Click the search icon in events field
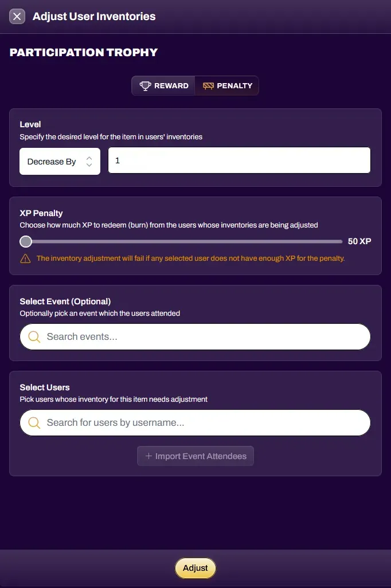The width and height of the screenshot is (391, 588). 34,337
